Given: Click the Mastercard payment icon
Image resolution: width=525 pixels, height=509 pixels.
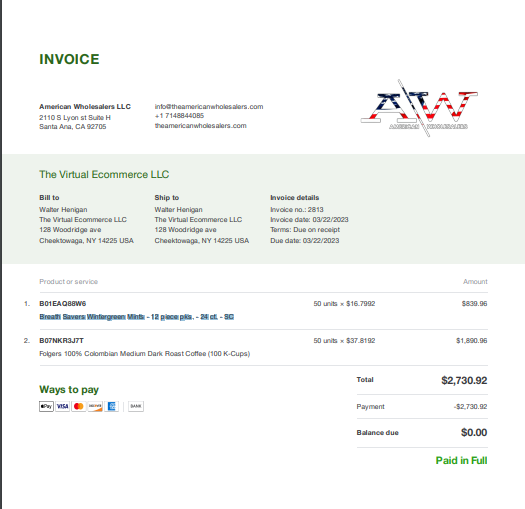Looking at the screenshot, I should [x=79, y=406].
